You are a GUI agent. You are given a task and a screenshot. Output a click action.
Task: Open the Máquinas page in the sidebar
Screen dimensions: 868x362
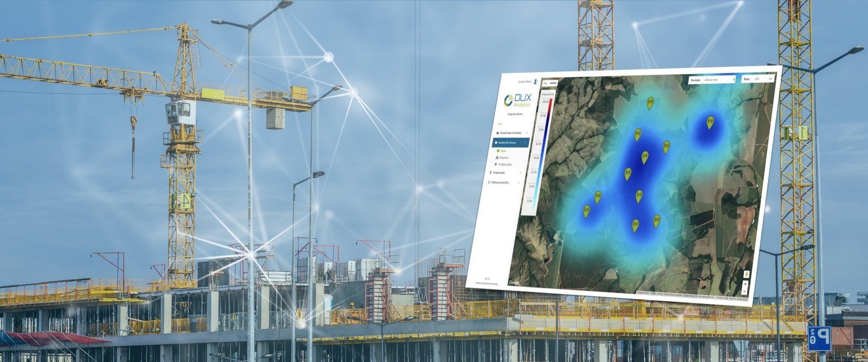(x=503, y=157)
